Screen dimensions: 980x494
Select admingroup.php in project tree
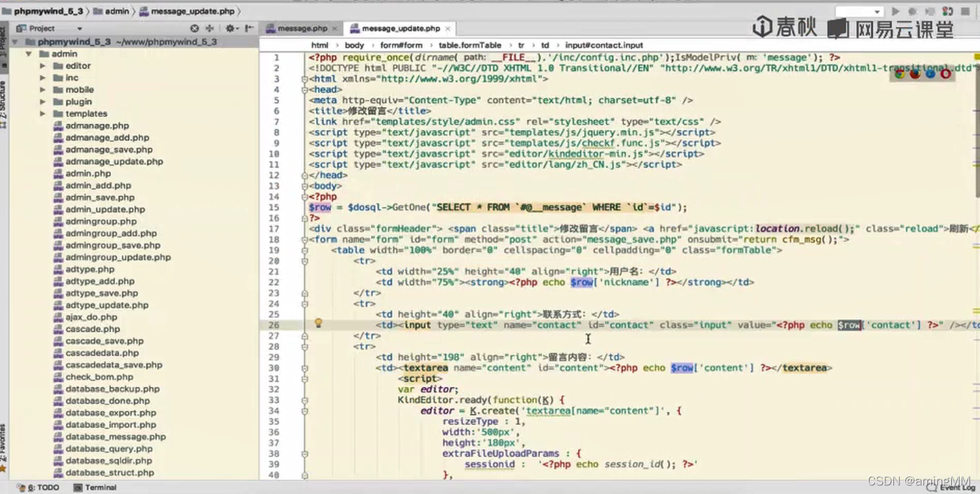(101, 221)
